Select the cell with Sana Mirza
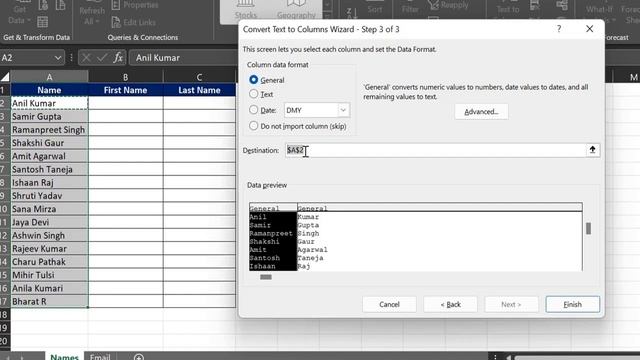The height and width of the screenshot is (360, 640). 49,209
